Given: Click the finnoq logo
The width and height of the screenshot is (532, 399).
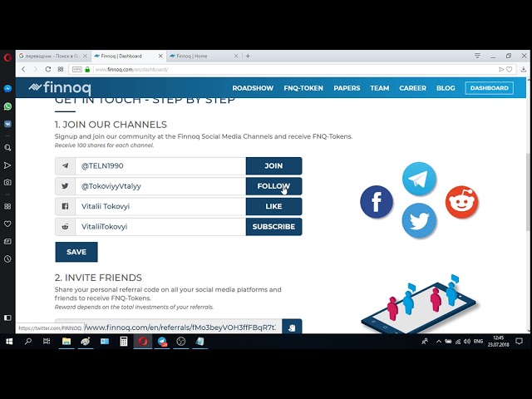Looking at the screenshot, I should 60,88.
